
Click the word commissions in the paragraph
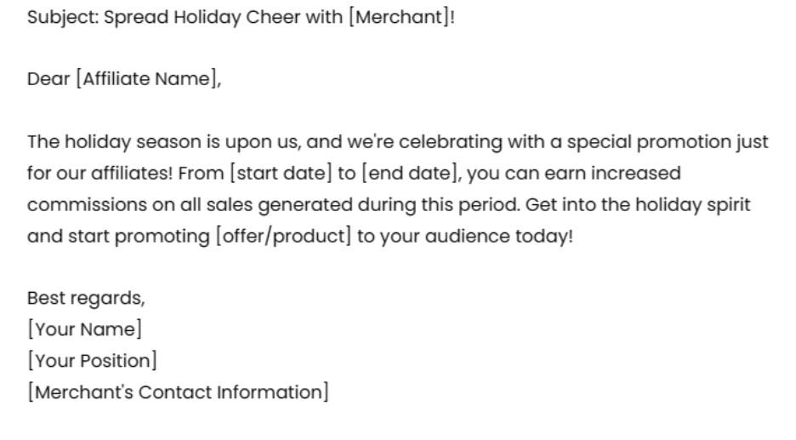pyautogui.click(x=87, y=205)
